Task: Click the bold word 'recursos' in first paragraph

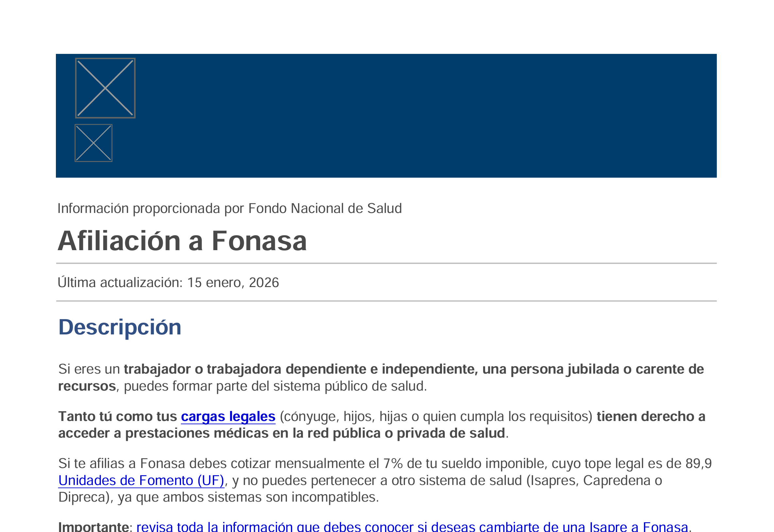Action: click(87, 386)
